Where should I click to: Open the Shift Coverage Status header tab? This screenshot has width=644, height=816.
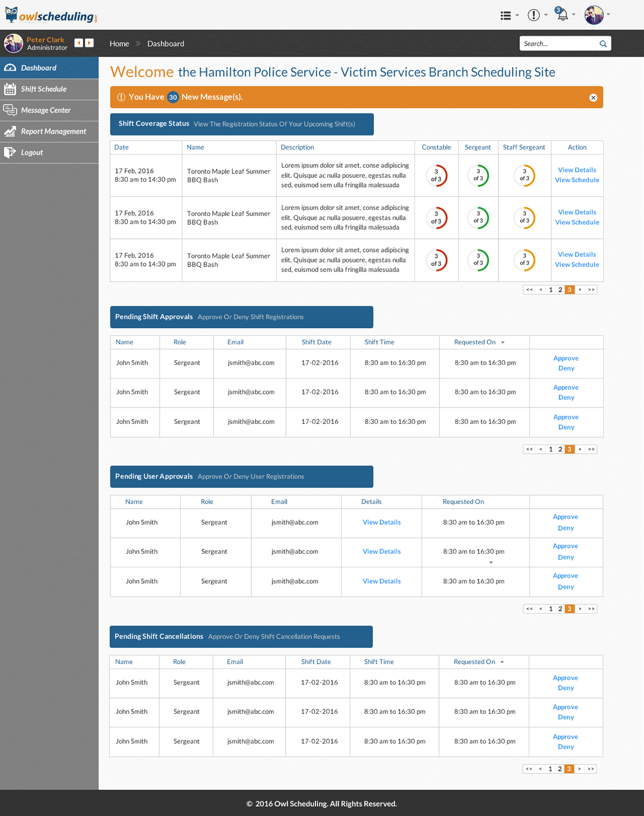click(x=242, y=124)
